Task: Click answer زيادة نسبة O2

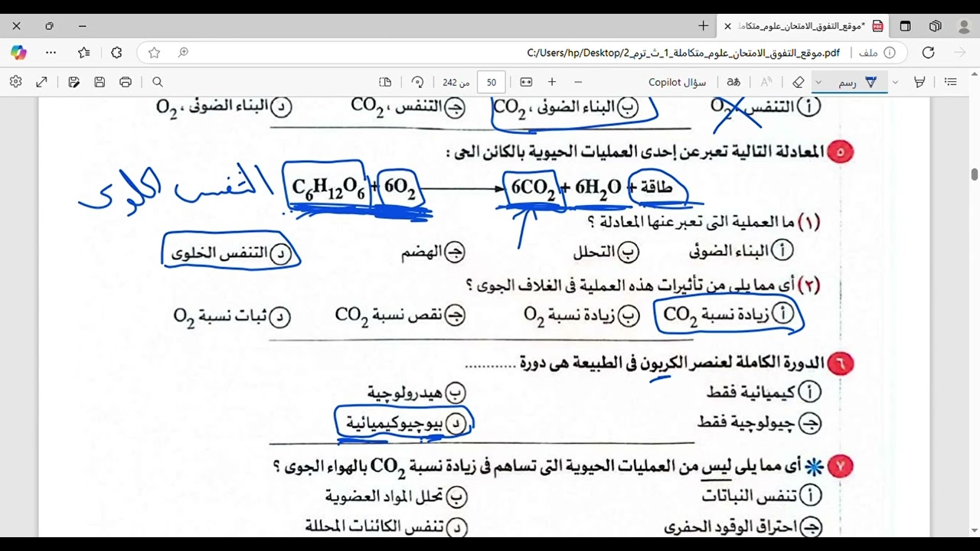Action: (582, 315)
